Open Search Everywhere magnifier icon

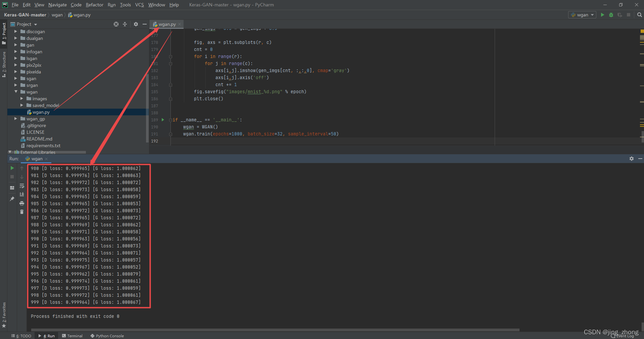639,15
